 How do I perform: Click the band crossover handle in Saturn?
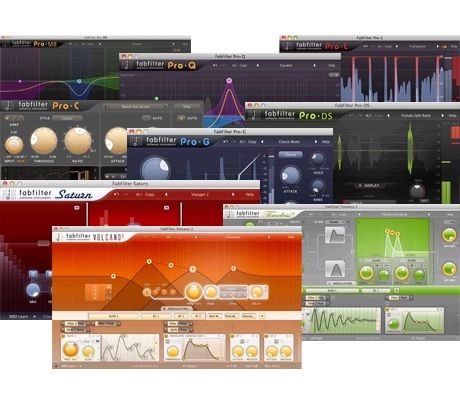pyautogui.click(x=43, y=243)
